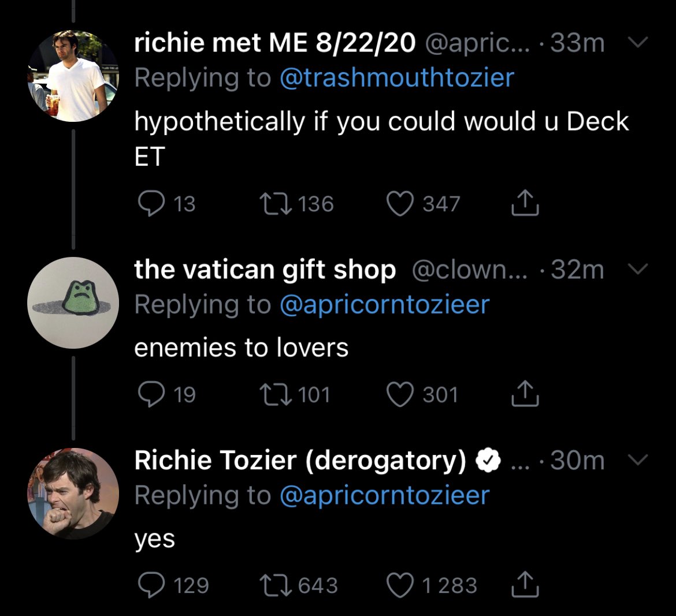This screenshot has height=616, width=676.
Task: Reply to 'enemies to lovers' tweet
Action: click(x=151, y=394)
